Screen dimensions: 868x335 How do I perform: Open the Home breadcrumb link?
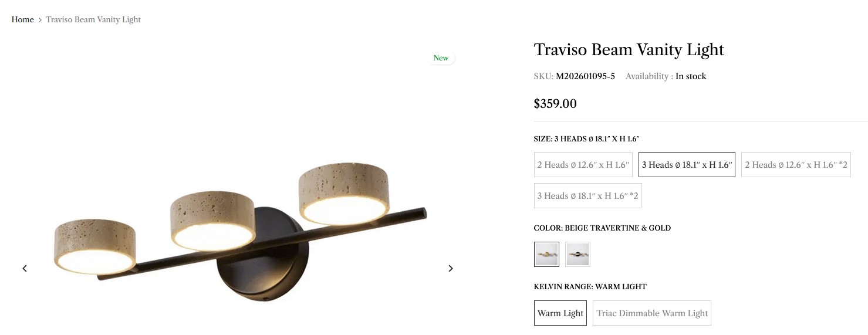(23, 19)
